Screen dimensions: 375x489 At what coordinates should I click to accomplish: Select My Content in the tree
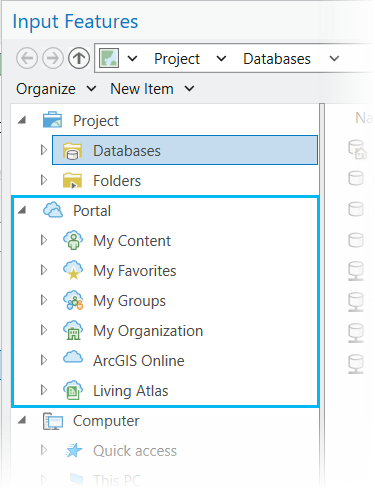(132, 241)
